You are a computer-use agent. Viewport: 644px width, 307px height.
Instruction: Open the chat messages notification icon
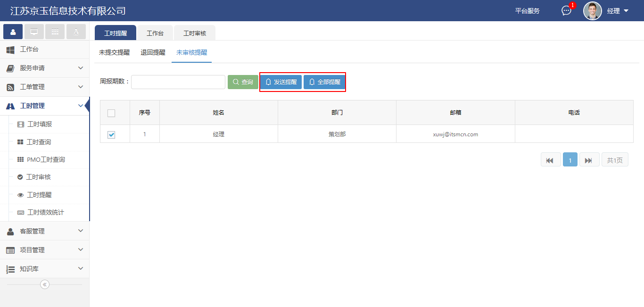coord(566,11)
